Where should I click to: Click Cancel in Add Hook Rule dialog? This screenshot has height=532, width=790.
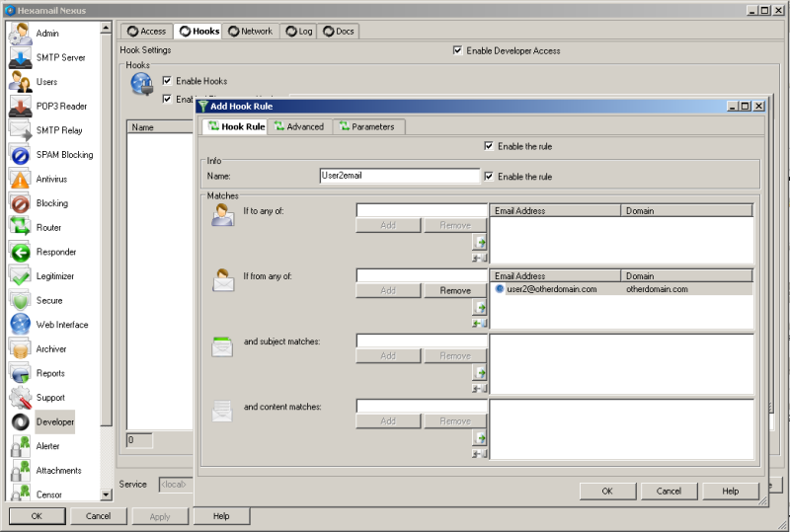coord(669,491)
